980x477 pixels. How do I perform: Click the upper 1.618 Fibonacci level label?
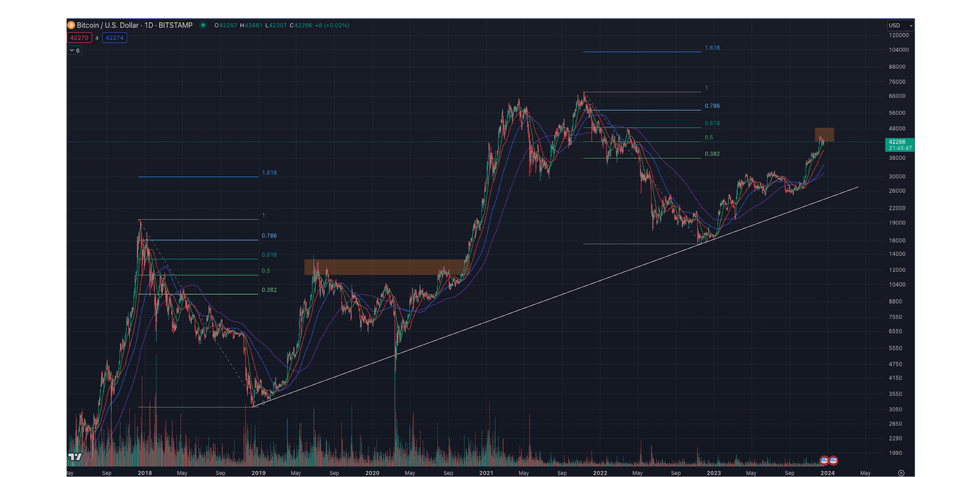pyautogui.click(x=712, y=47)
